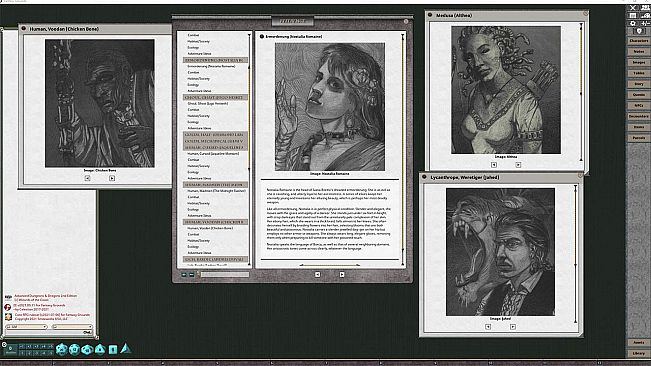Click the Nostalia Romaine portrait image
The width and height of the screenshot is (651, 366).
pyautogui.click(x=330, y=107)
